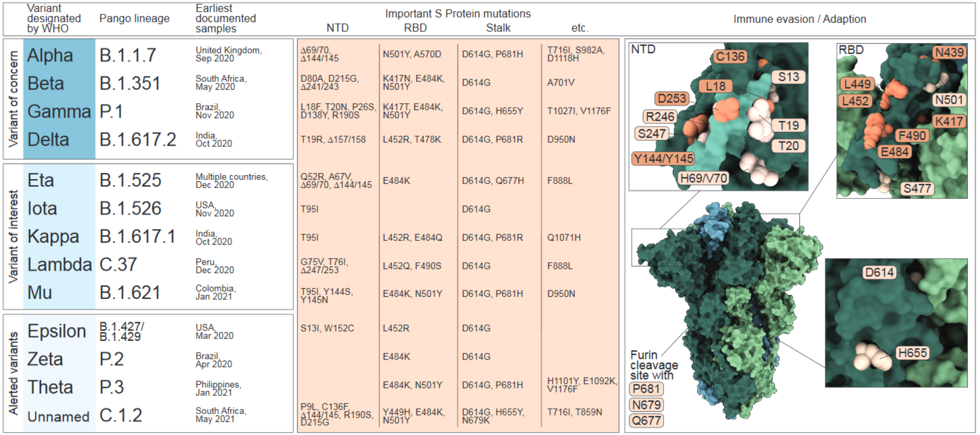Click the Alpha variant name cell

tap(50, 55)
